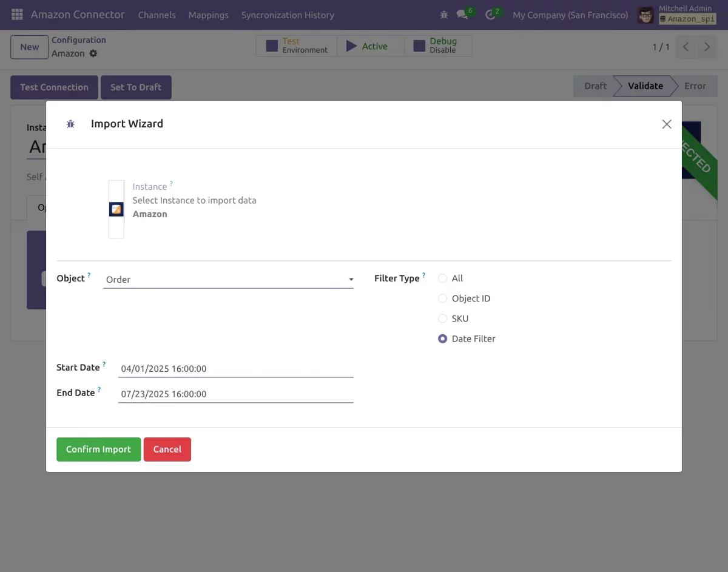728x572 pixels.
Task: Click help tooltip mark beside Start Date
Action: 104,364
